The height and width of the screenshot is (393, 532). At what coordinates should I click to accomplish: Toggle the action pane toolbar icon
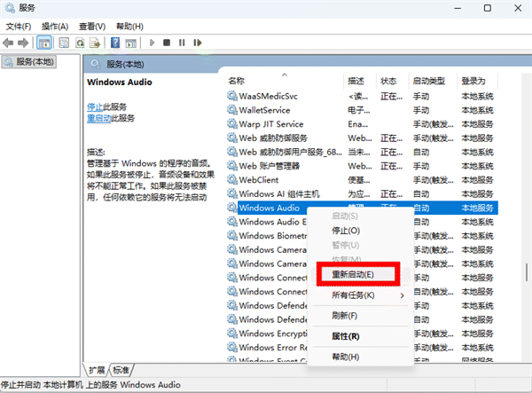pos(130,43)
